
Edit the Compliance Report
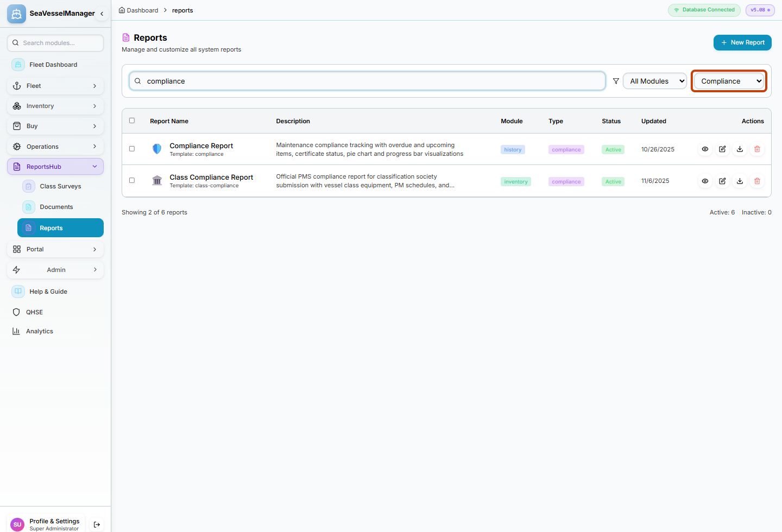pos(722,149)
